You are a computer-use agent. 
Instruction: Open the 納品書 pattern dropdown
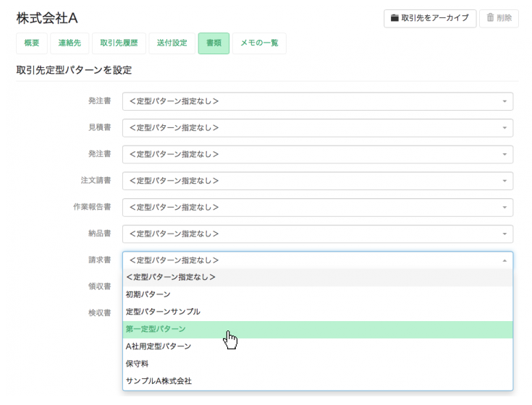click(318, 234)
